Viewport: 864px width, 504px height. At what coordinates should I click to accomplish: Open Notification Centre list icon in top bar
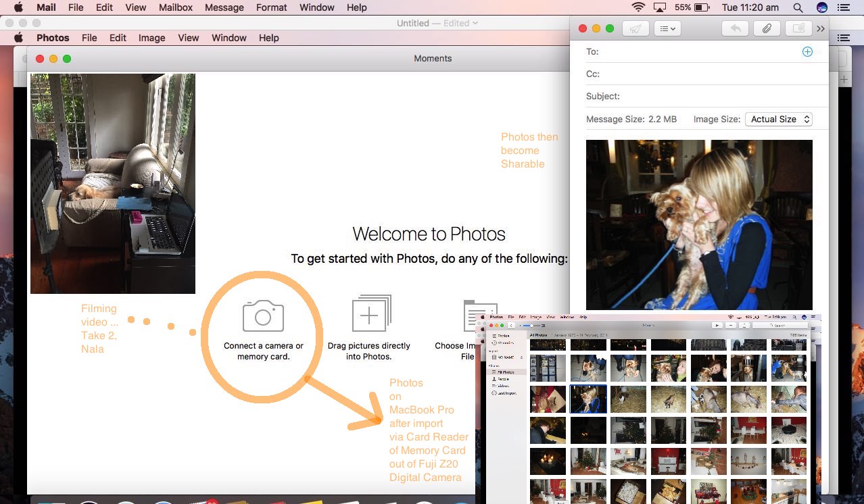pyautogui.click(x=843, y=7)
